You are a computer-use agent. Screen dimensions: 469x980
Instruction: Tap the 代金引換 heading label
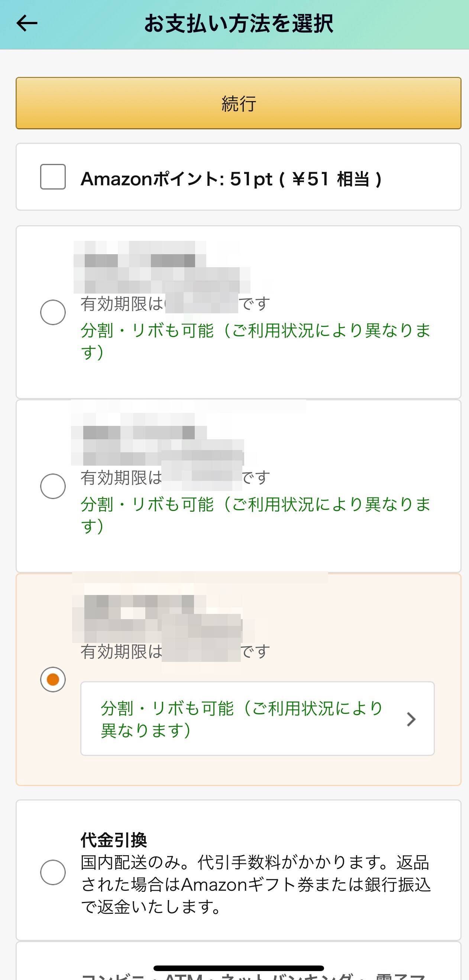[x=114, y=840]
